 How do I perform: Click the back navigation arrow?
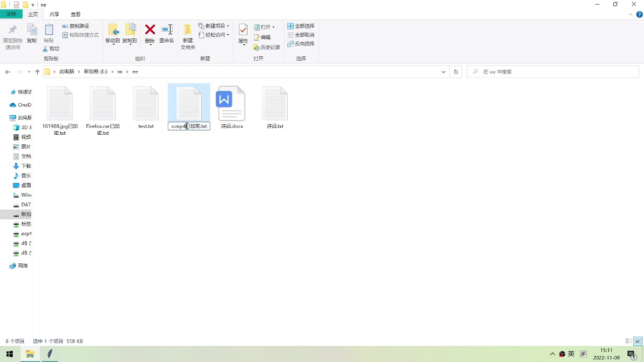click(8, 71)
